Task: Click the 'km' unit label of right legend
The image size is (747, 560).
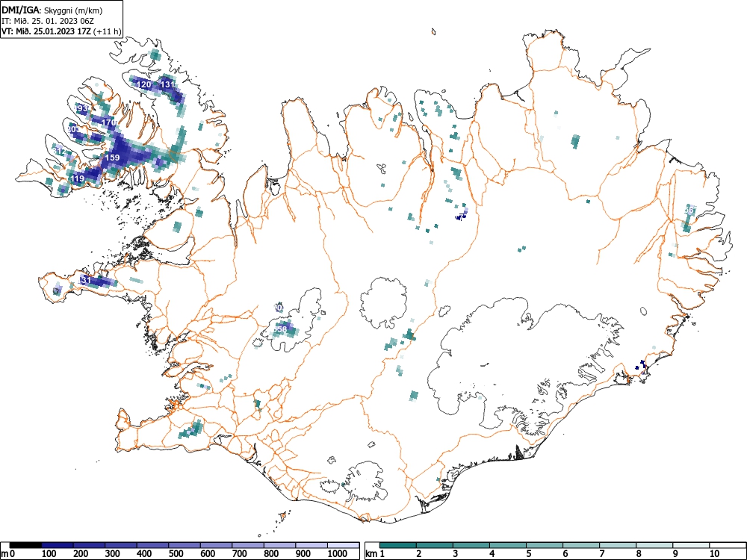Action: click(371, 554)
